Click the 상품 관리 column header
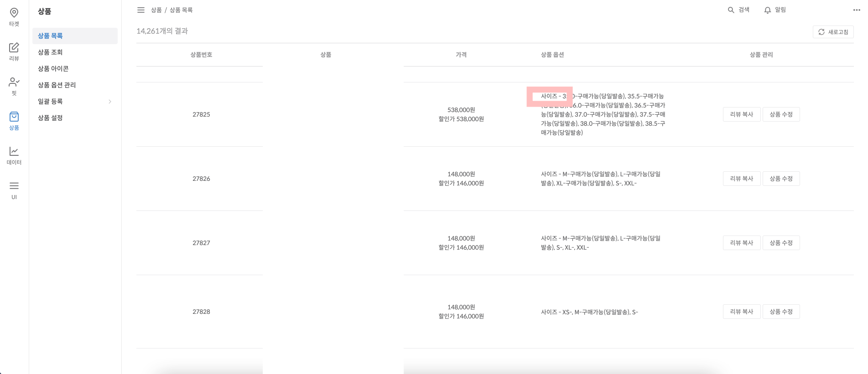The width and height of the screenshot is (868, 374). click(761, 55)
